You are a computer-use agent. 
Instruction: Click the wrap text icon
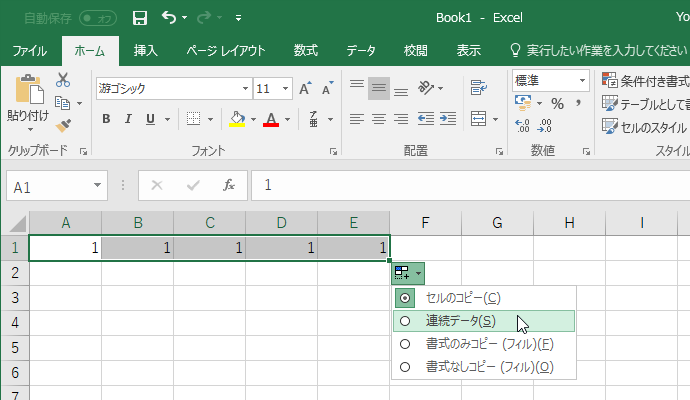point(478,88)
